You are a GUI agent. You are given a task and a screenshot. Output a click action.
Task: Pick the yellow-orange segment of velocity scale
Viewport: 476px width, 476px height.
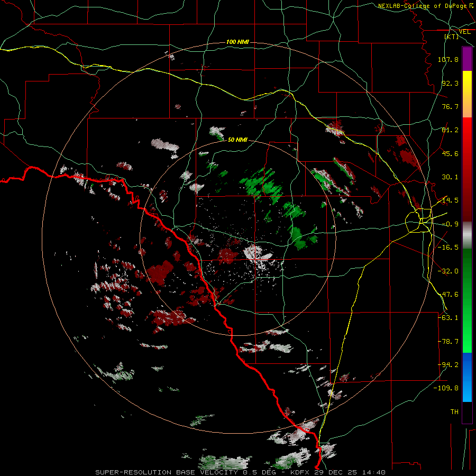467,94
